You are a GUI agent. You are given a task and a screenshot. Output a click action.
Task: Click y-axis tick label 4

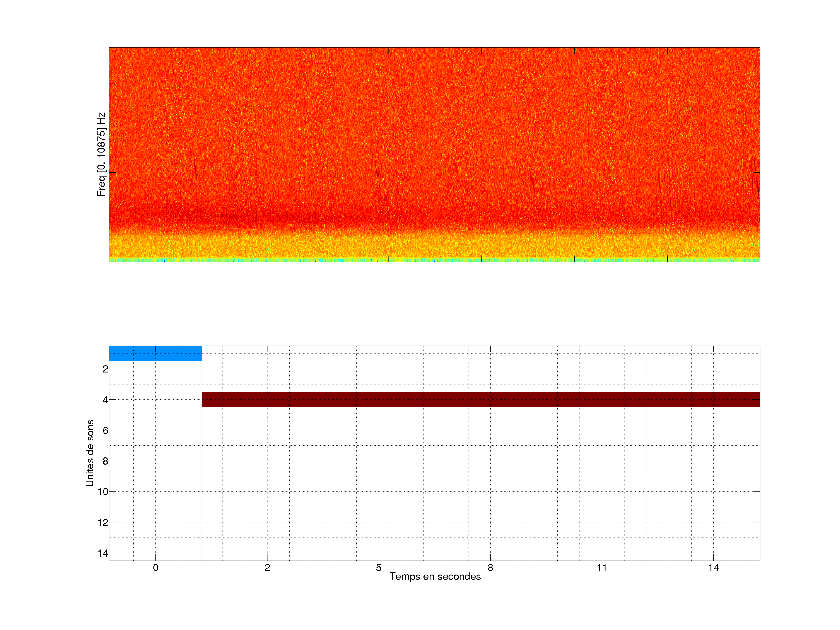click(x=105, y=400)
